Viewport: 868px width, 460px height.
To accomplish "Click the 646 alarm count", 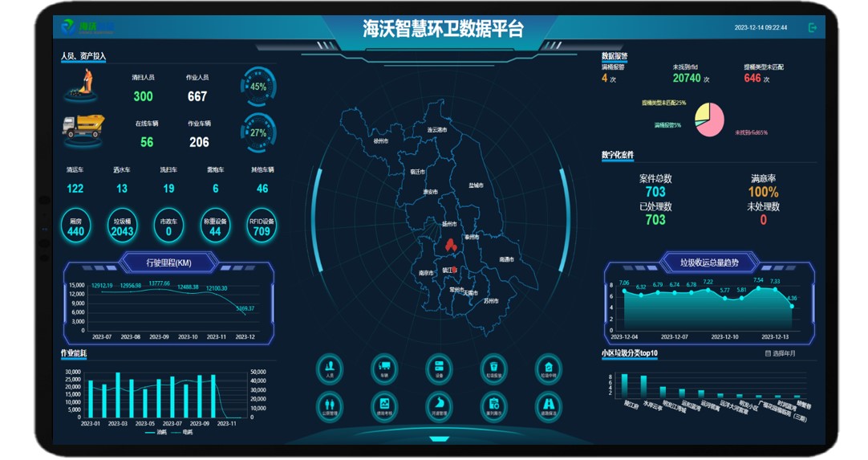I will 752,78.
